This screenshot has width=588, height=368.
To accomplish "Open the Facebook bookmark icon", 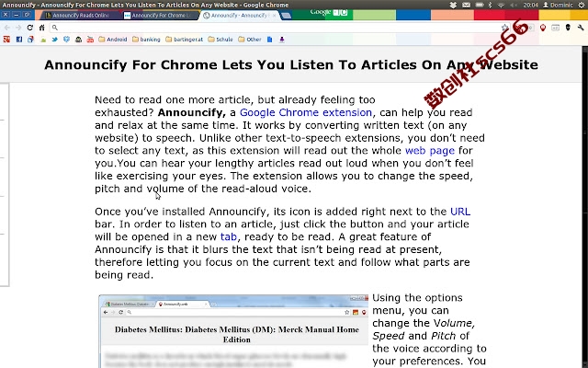I will (19, 39).
